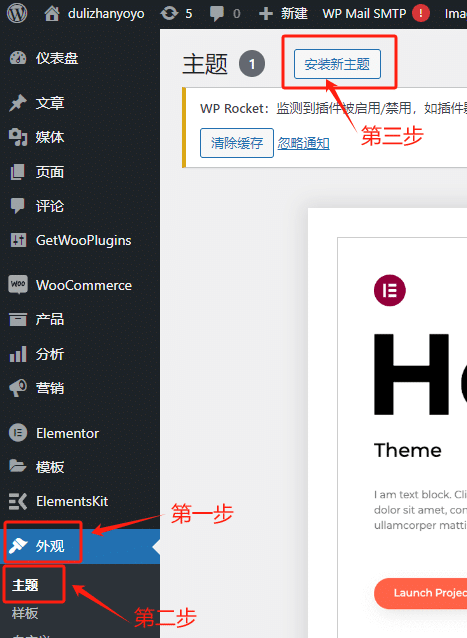The width and height of the screenshot is (467, 638).
Task: Click the 忽略通知 link
Action: point(303,143)
